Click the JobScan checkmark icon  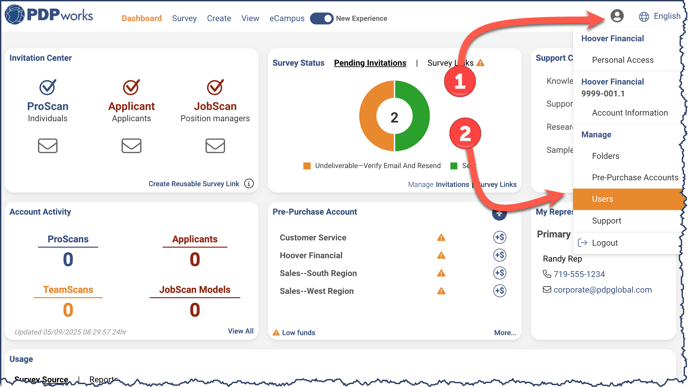point(215,87)
